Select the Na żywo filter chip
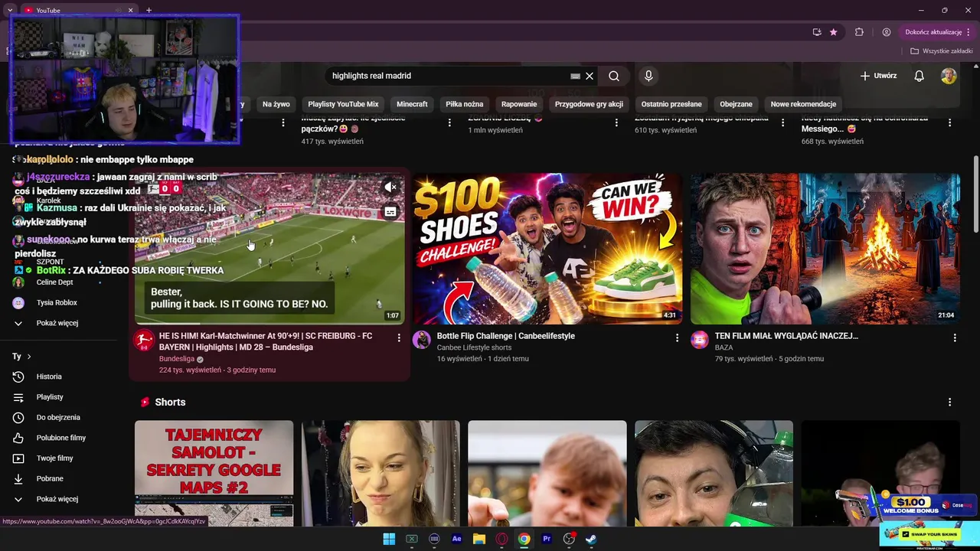Screen dimensions: 980x551 coord(276,104)
